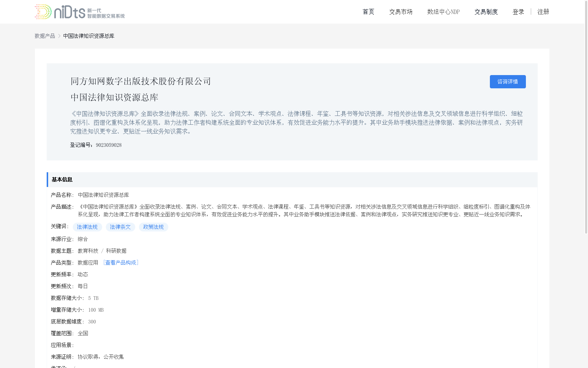The height and width of the screenshot is (368, 588).
Task: Click source proof 协议取得，公开收集
Action: 101,357
